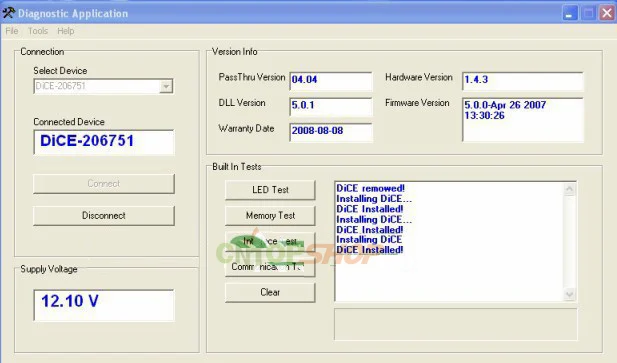Click the Hardware Version field 1.4.3
This screenshot has height=363, width=617.
[523, 81]
